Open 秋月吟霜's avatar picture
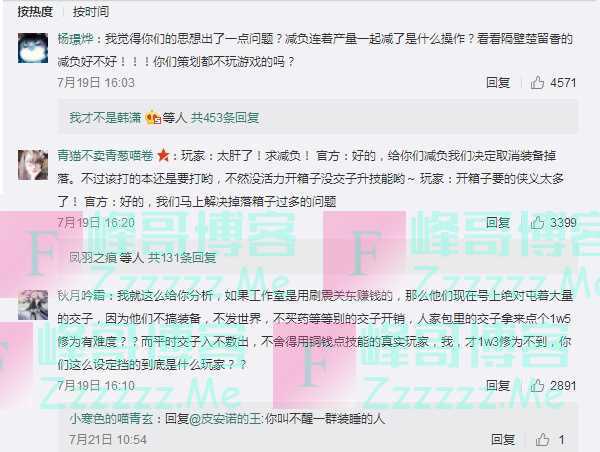 33,305
